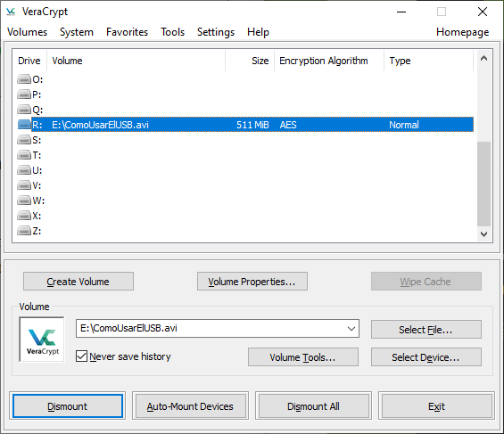This screenshot has height=434, width=504.
Task: Click the 511 MiB size cell
Action: click(x=252, y=125)
